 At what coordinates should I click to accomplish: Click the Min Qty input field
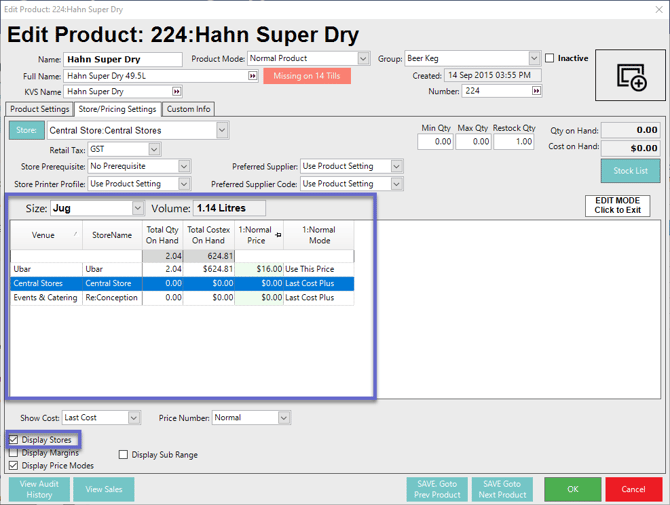coord(436,142)
